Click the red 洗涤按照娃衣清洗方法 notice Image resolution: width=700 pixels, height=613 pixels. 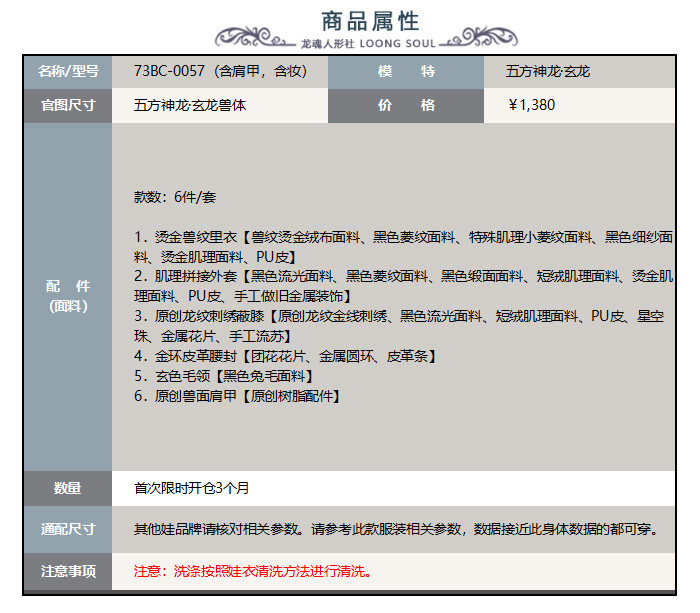pos(253,571)
